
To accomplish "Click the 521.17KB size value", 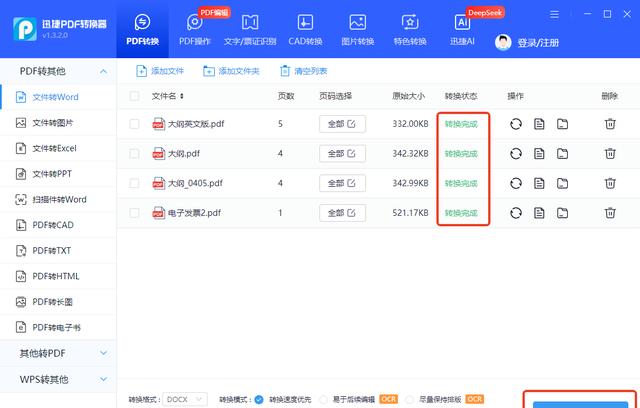I will pyautogui.click(x=410, y=213).
